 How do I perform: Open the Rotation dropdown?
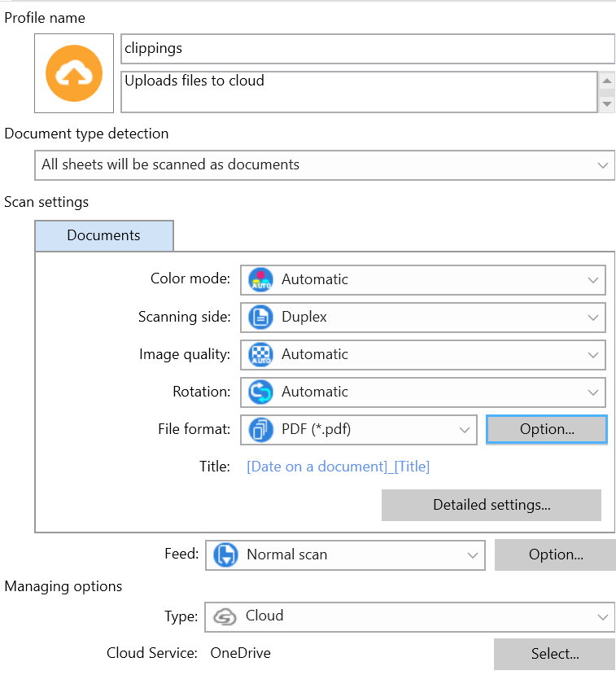423,392
